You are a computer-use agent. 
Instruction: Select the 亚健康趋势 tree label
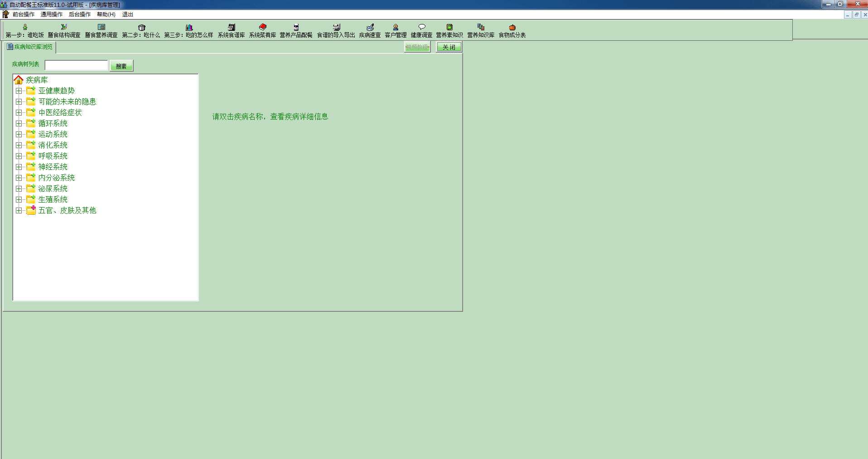[x=57, y=91]
